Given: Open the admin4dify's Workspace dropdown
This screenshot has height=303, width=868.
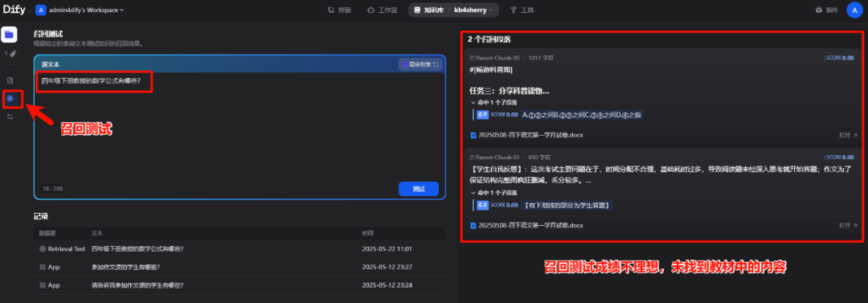Looking at the screenshot, I should point(80,10).
